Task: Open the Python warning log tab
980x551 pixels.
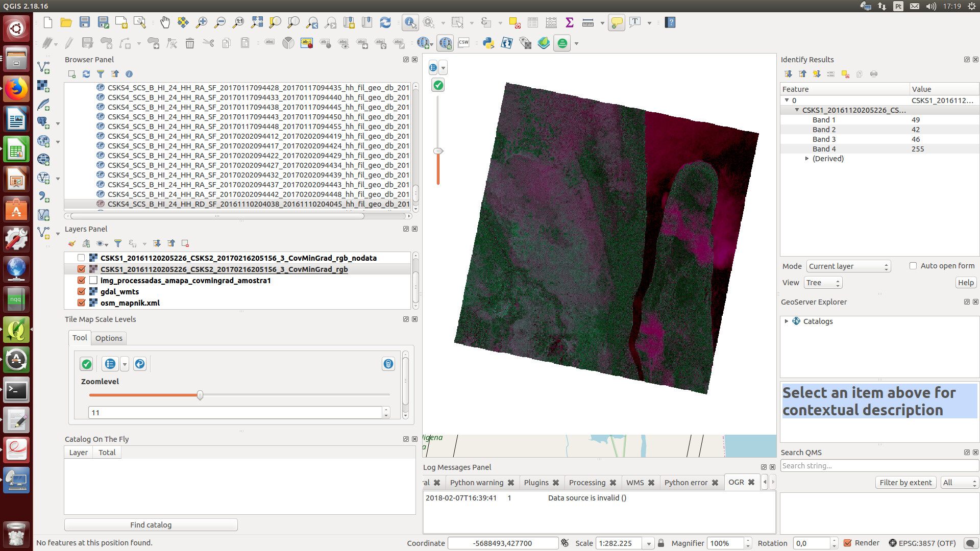Action: pyautogui.click(x=476, y=483)
